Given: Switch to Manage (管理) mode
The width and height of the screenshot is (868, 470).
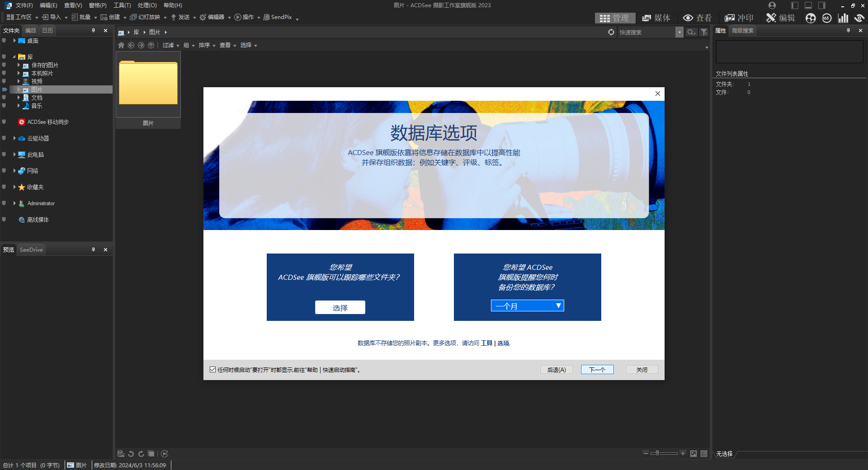Looking at the screenshot, I should [x=614, y=18].
